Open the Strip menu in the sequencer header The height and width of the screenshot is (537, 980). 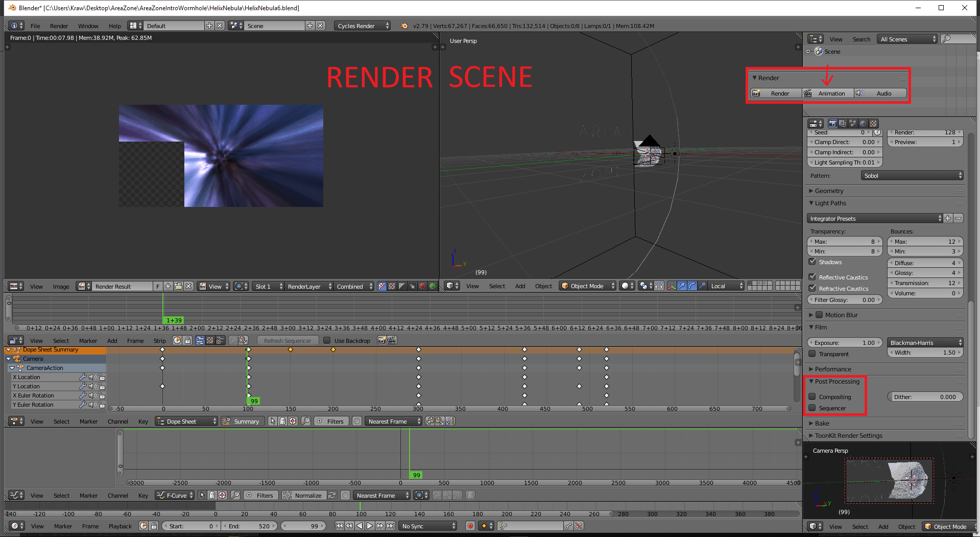(159, 340)
